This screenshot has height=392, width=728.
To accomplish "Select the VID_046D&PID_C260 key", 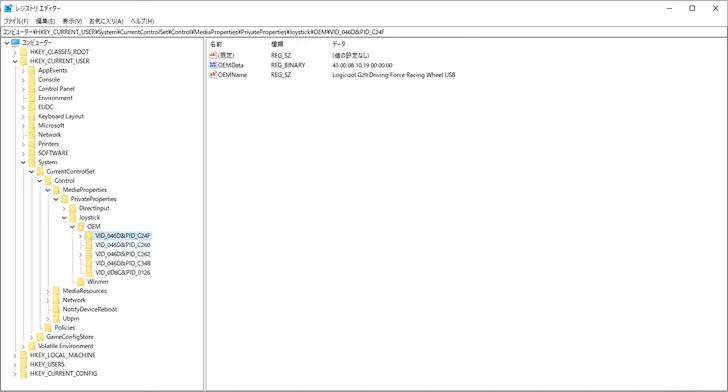I will click(123, 245).
